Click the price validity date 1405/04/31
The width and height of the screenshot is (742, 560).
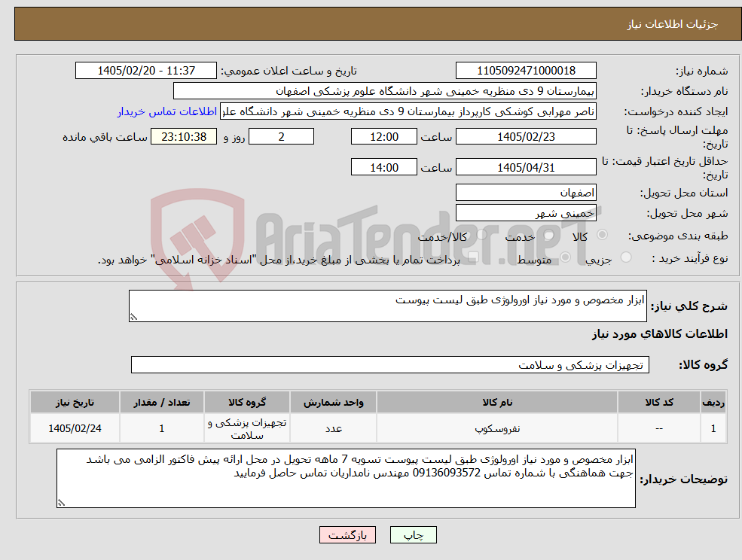(x=526, y=167)
